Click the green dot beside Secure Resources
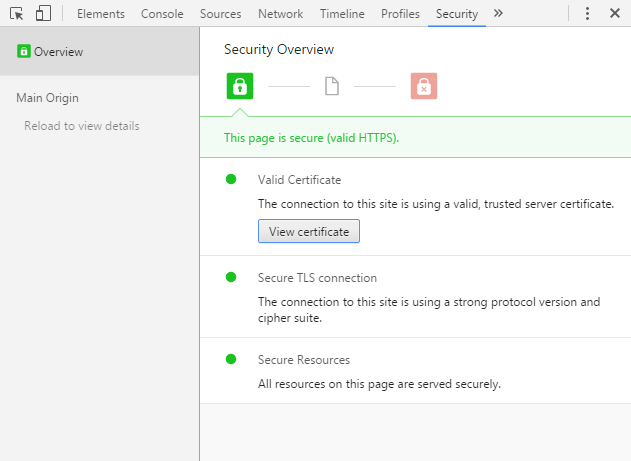The height and width of the screenshot is (461, 631). click(x=231, y=359)
